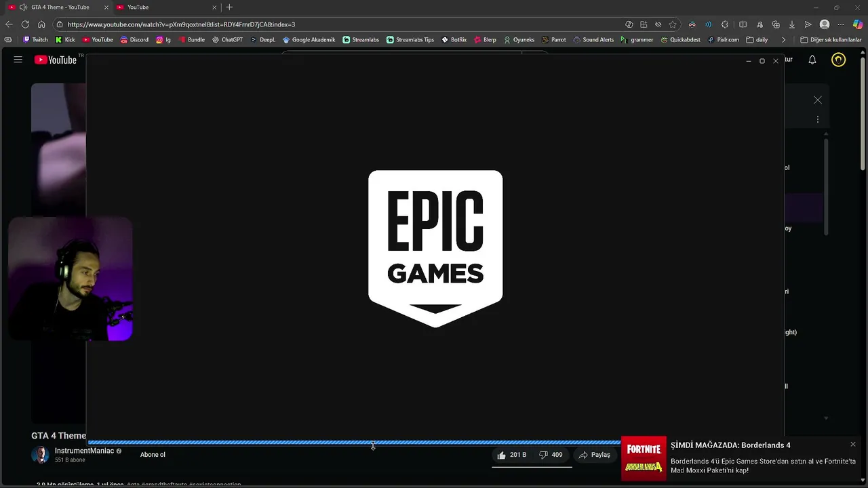Reload the page with the refresh icon
This screenshot has height=488, width=868.
pos(25,24)
